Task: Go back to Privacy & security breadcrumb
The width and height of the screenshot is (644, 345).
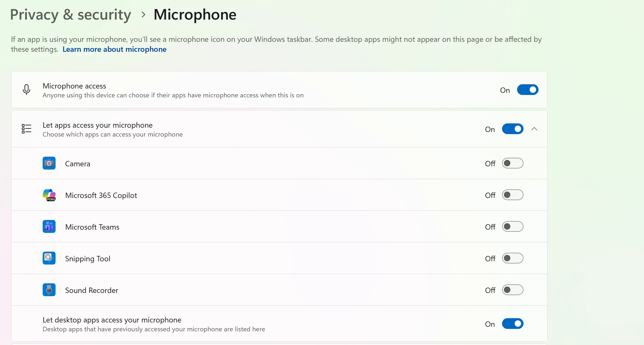Action: pos(71,14)
